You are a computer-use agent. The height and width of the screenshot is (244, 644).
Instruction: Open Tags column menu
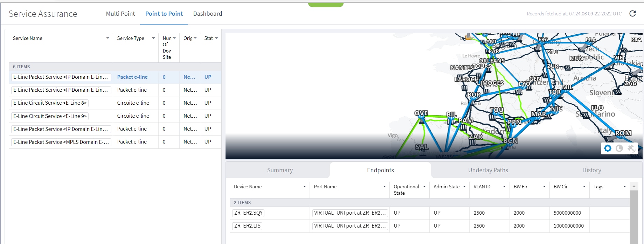(624, 187)
